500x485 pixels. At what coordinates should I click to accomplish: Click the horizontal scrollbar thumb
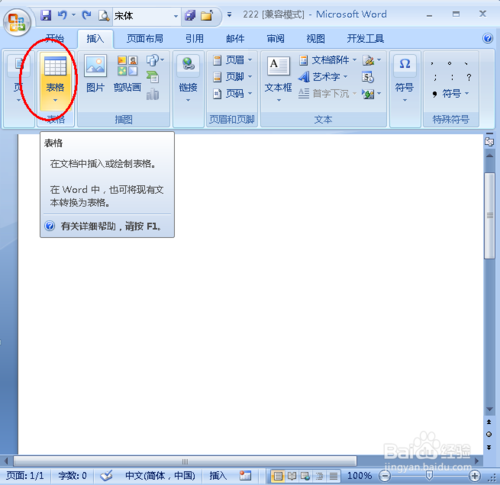(x=185, y=461)
